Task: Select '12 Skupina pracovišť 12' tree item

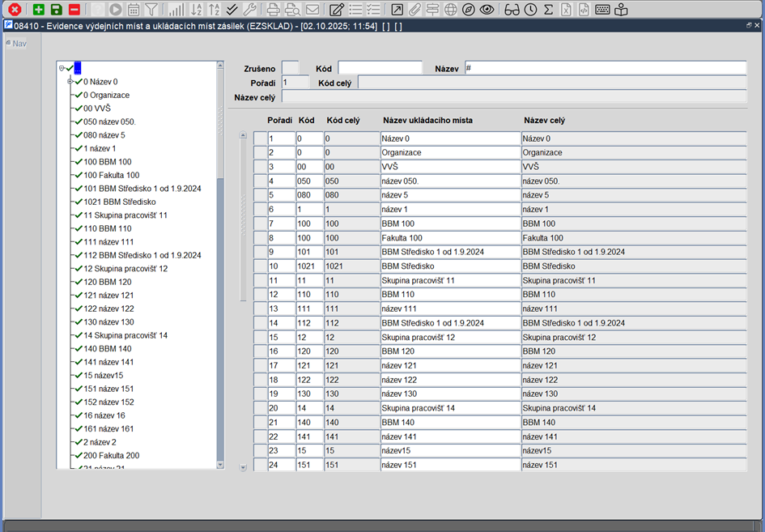Action: point(125,269)
